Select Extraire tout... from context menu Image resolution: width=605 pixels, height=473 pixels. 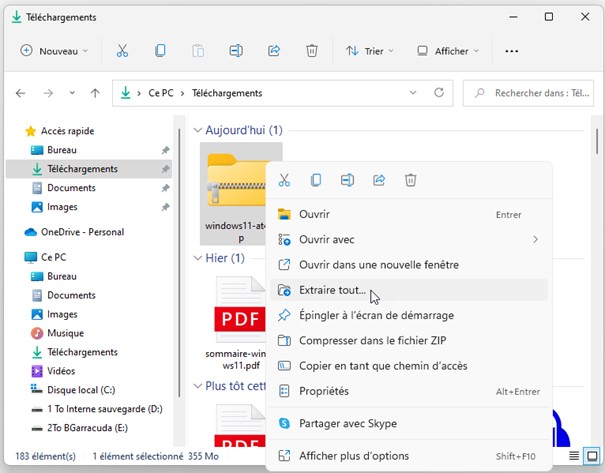point(333,290)
